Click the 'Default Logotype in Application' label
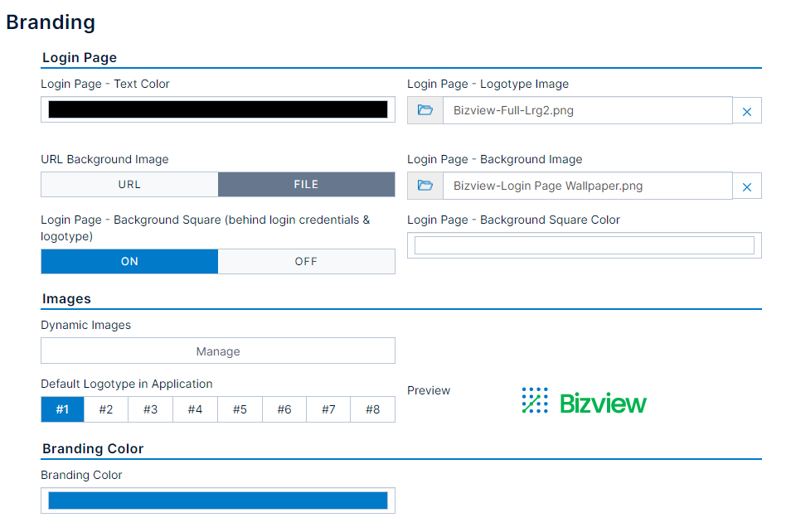This screenshot has height=532, width=791. pyautogui.click(x=127, y=384)
